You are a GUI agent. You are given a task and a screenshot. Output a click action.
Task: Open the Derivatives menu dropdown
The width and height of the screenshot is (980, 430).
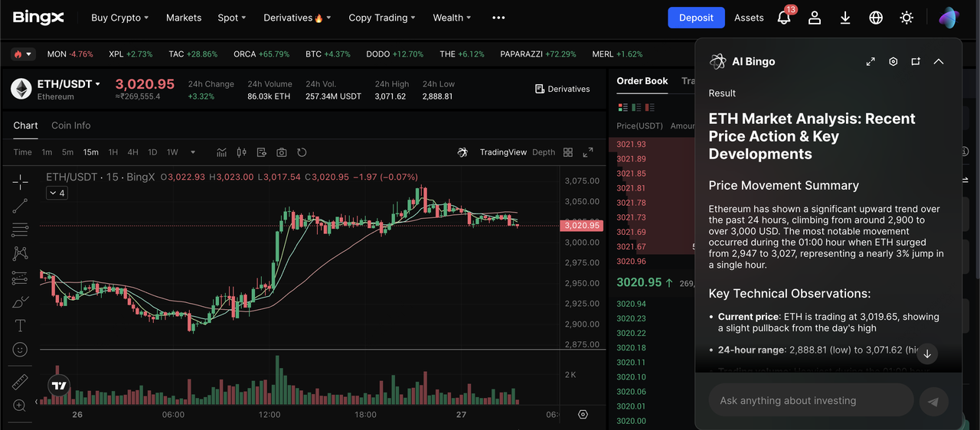(x=293, y=18)
